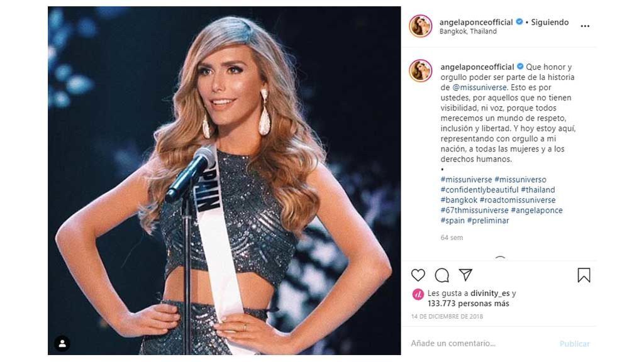Screen dimensions: 644x362
Task: Open the Bangkok, Thailand location link
Action: (468, 31)
